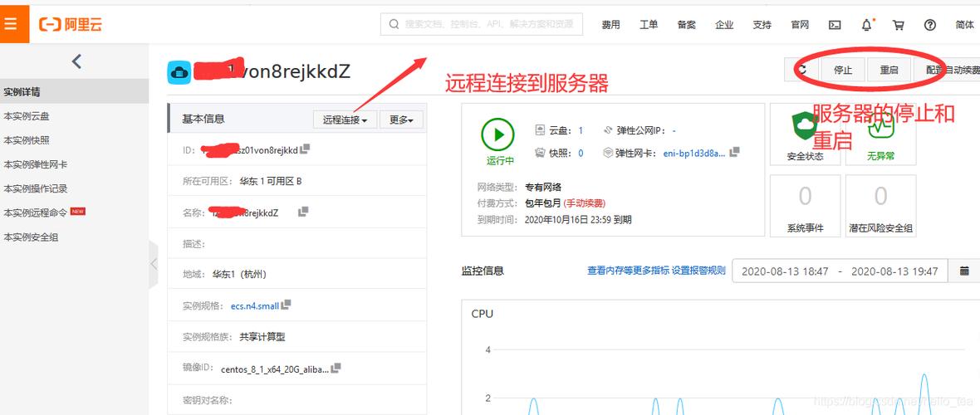Open the 更多 dropdown
Viewport: 980px width, 415px height.
(401, 120)
